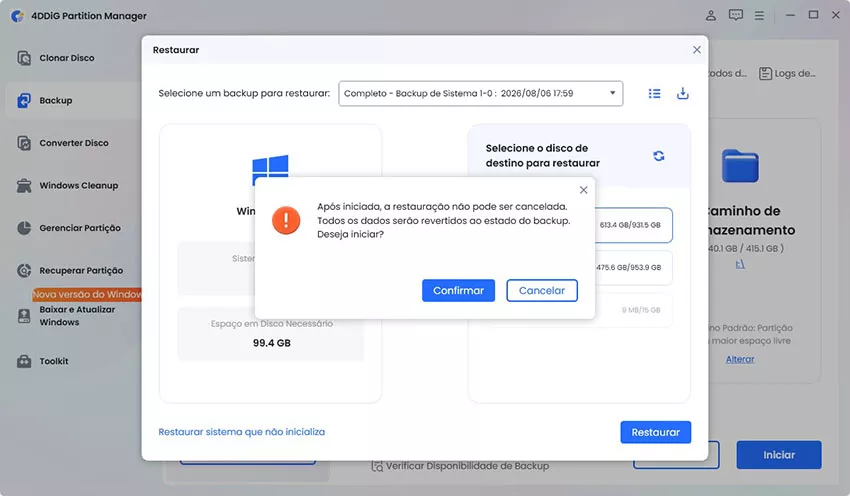The image size is (850, 496).
Task: Open Toolkit in sidebar
Action: [x=54, y=361]
